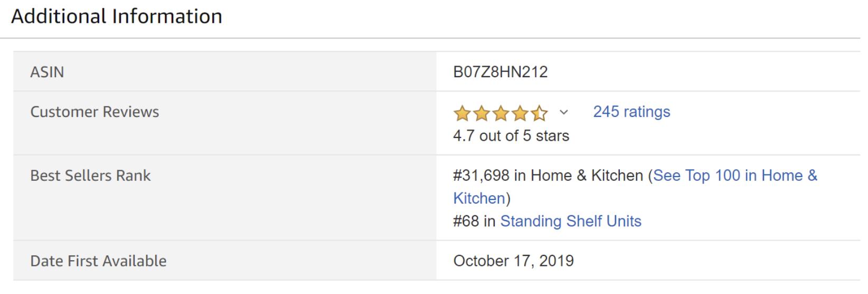868x294 pixels.
Task: Open See Top 100 in Home & Kitchen
Action: [734, 176]
